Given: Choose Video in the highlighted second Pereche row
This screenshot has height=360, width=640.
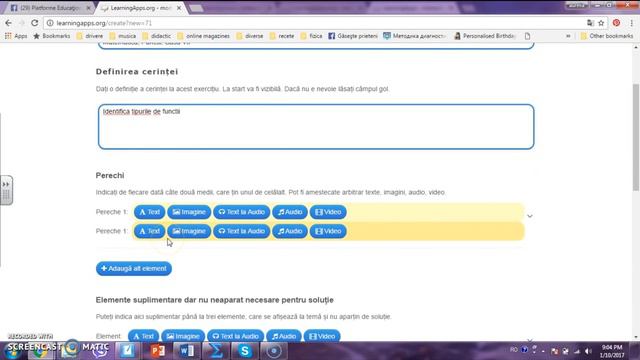Looking at the screenshot, I should (328, 231).
